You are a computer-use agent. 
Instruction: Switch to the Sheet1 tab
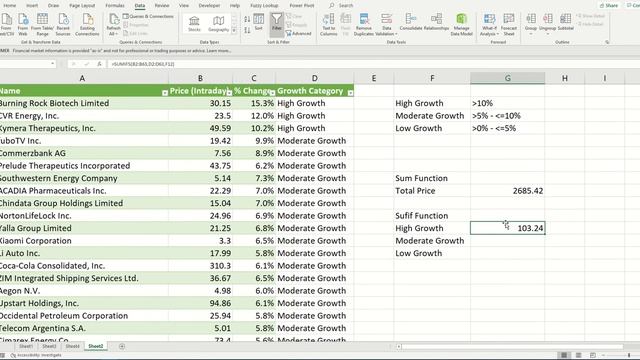pyautogui.click(x=26, y=346)
